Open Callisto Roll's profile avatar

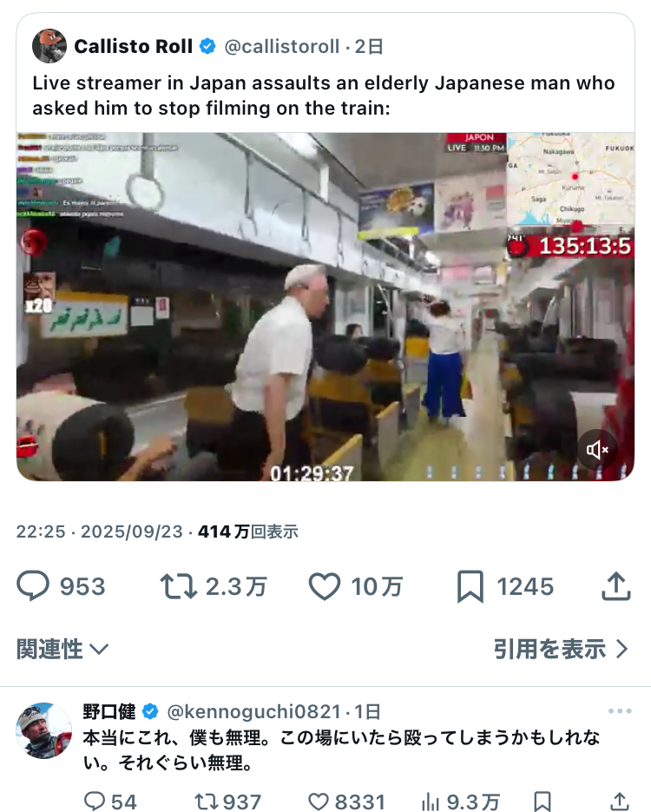click(x=49, y=46)
